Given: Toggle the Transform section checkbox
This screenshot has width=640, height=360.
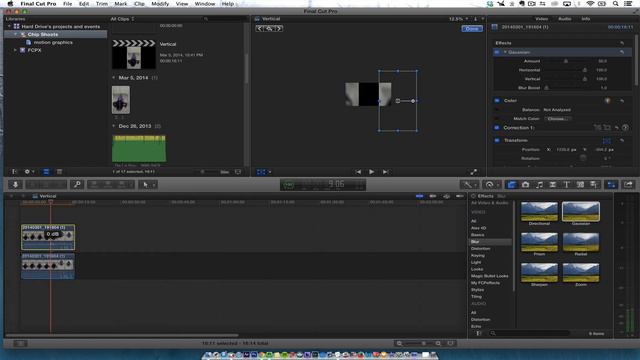Looking at the screenshot, I should pyautogui.click(x=497, y=140).
